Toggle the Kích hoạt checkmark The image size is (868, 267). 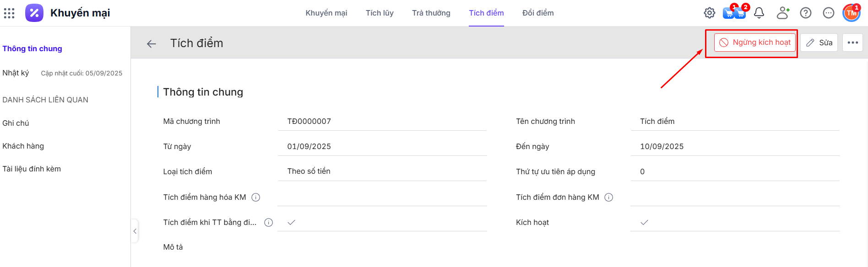coord(644,223)
